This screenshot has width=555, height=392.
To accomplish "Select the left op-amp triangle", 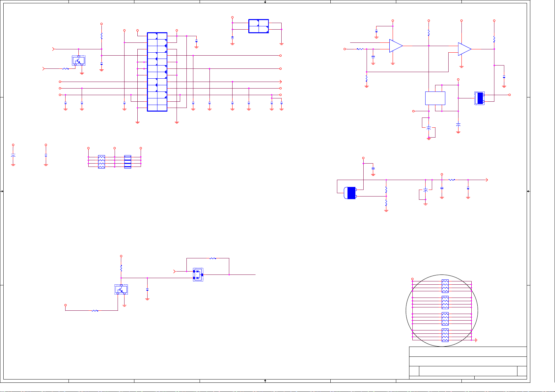I will (x=396, y=46).
